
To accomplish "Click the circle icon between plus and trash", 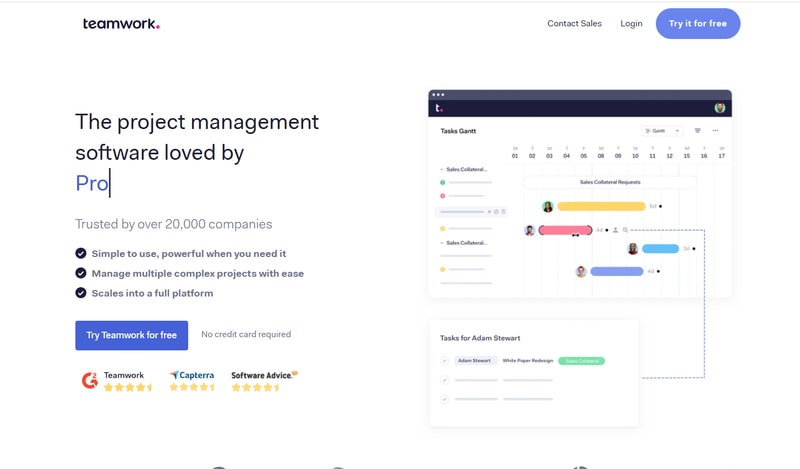I will tap(496, 211).
